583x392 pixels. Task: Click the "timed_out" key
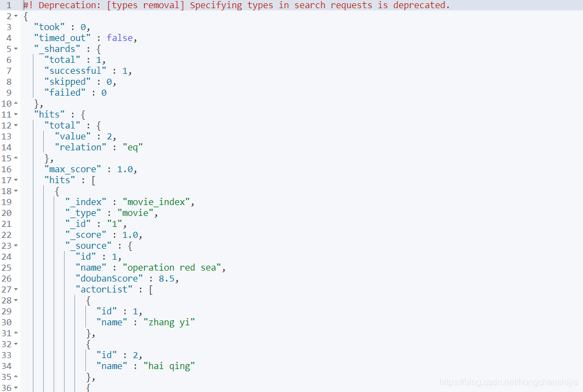[62, 38]
